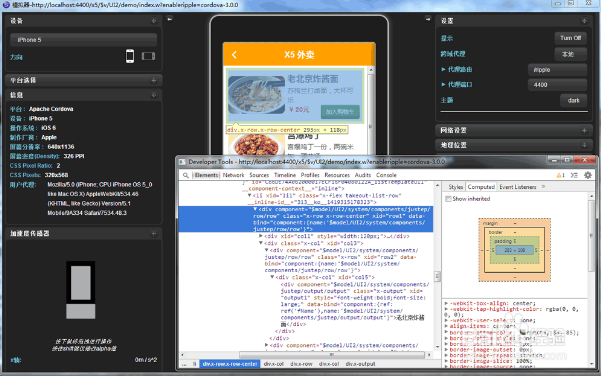601x377 pixels.
Task: Click the Developer Tools window title icon
Action: 182,162
